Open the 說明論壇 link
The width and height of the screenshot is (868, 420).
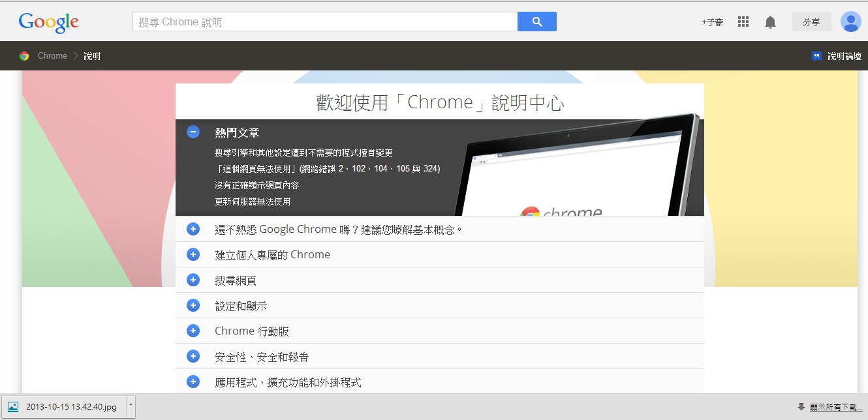[x=845, y=56]
